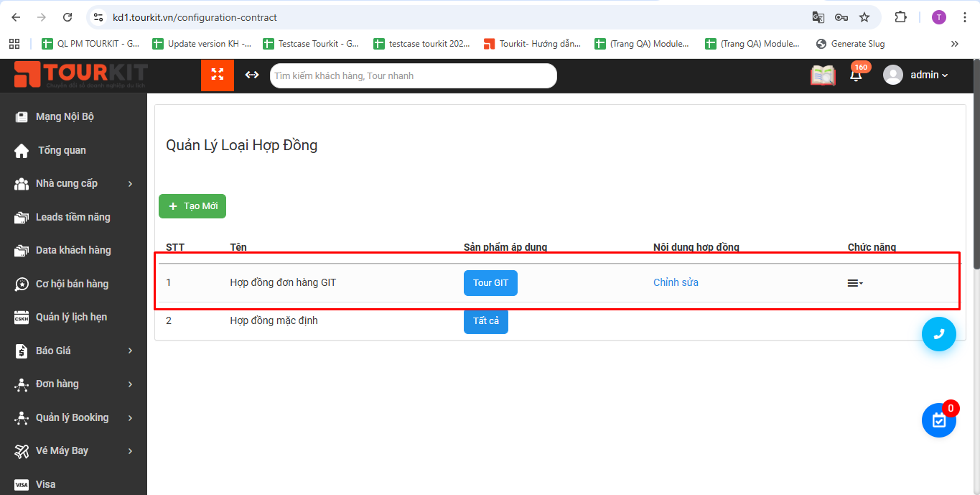Bookmark this page with star icon
The width and height of the screenshot is (980, 495).
864,17
